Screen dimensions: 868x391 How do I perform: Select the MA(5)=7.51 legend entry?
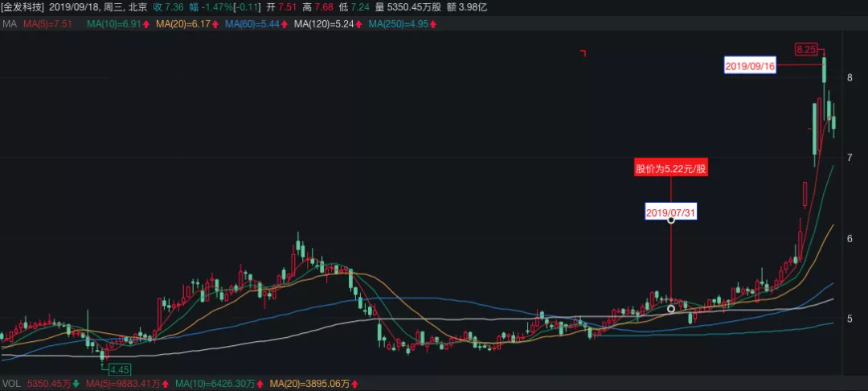point(47,24)
